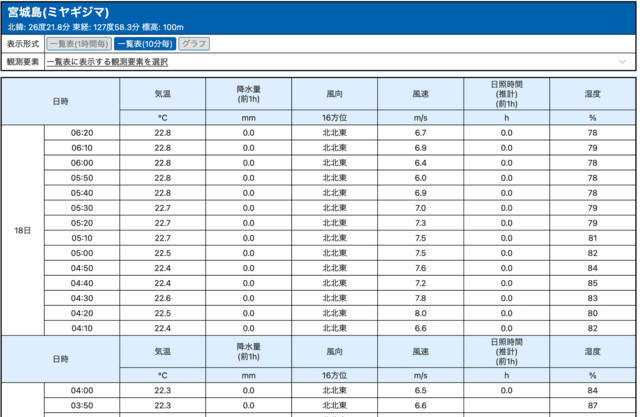The image size is (640, 417).
Task: Click wind speed 6.5 at 04:00
Action: pos(420,391)
